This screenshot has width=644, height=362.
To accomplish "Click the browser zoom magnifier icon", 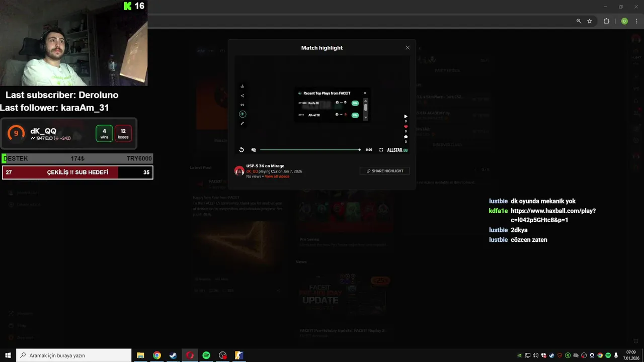I will pyautogui.click(x=579, y=21).
